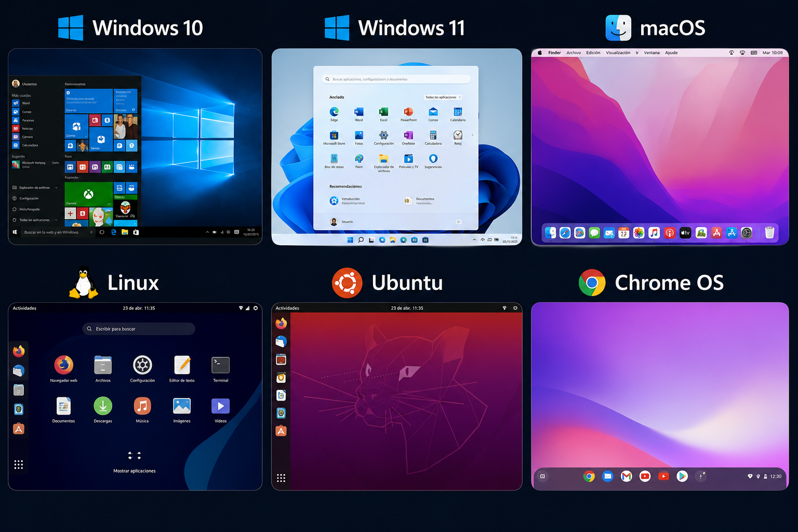Image resolution: width=798 pixels, height=532 pixels.
Task: Open Ubuntu Software orange A in Ubuntu dock
Action: 281,431
